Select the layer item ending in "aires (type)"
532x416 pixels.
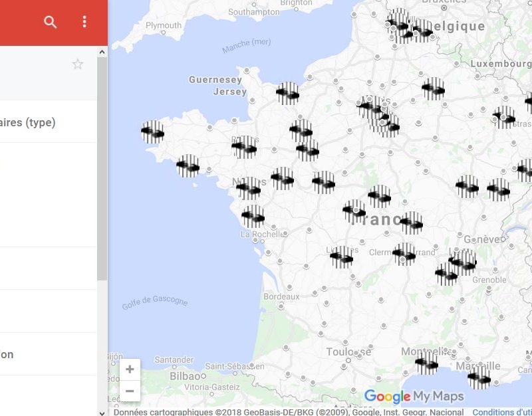tap(28, 122)
